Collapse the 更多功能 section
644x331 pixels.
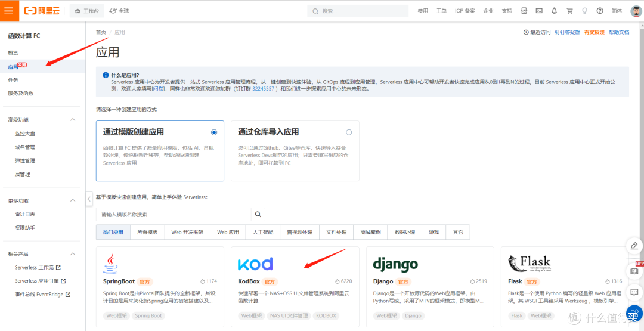(x=73, y=201)
